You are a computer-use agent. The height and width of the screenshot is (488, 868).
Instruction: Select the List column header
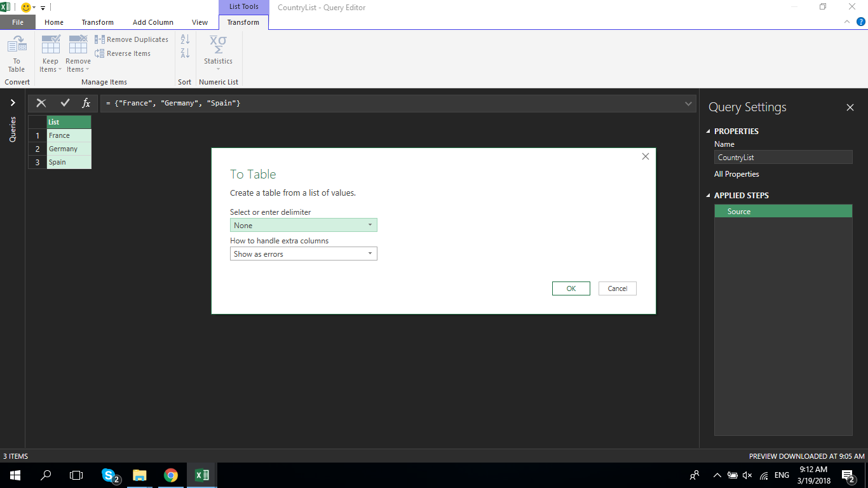click(x=69, y=122)
